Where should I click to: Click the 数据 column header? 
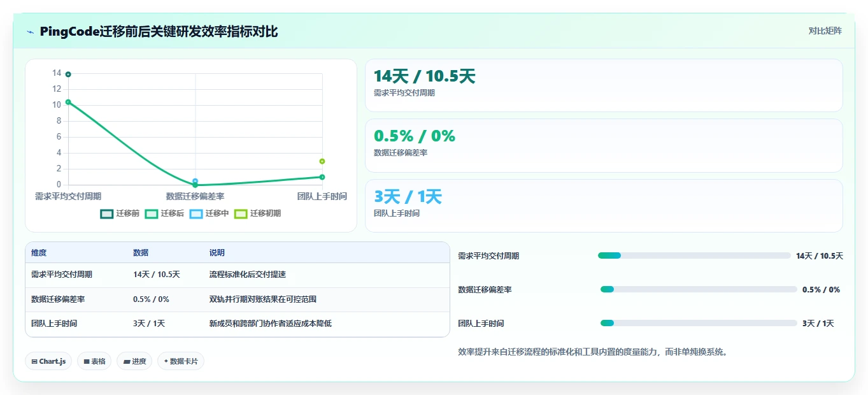click(x=141, y=253)
